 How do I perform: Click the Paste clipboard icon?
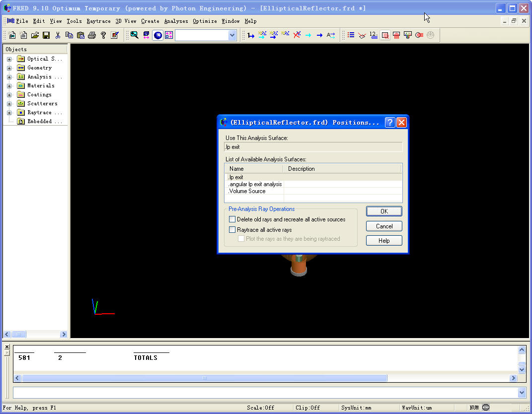pos(80,35)
